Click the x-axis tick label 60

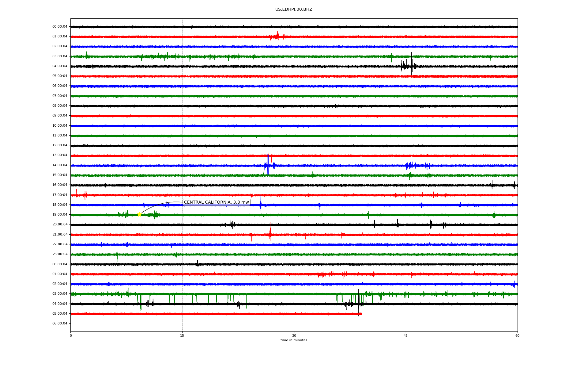[517, 336]
